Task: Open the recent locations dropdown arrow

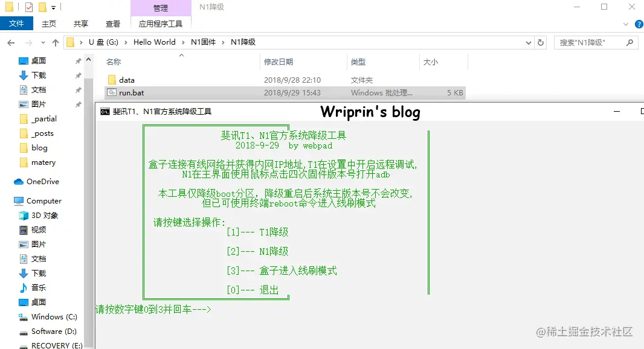Action: (43, 42)
